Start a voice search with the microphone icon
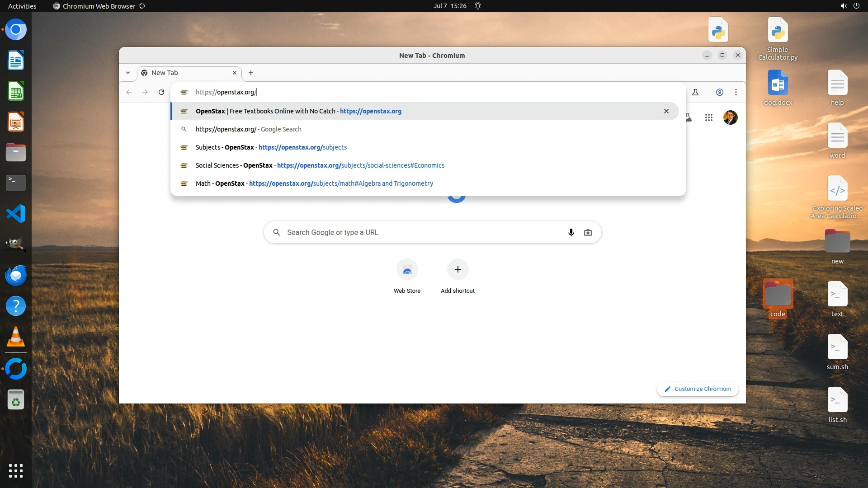 tap(571, 232)
